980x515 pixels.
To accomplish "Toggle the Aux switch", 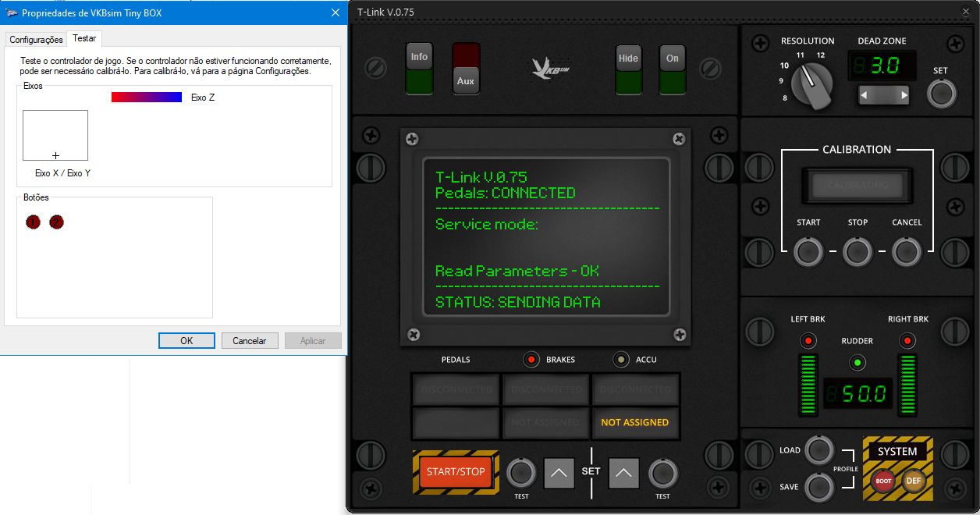I will 466,69.
